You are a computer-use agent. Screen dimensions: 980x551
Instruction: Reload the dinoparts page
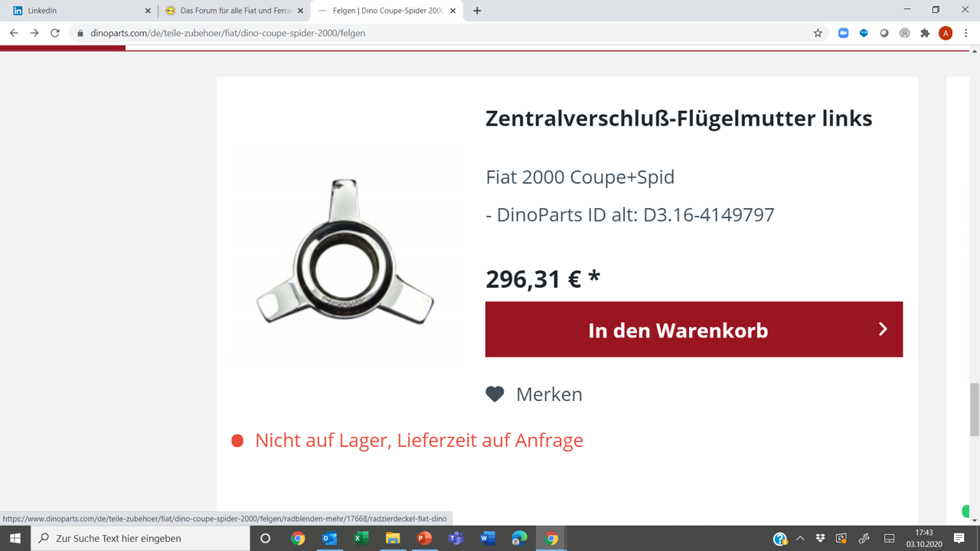(x=55, y=34)
